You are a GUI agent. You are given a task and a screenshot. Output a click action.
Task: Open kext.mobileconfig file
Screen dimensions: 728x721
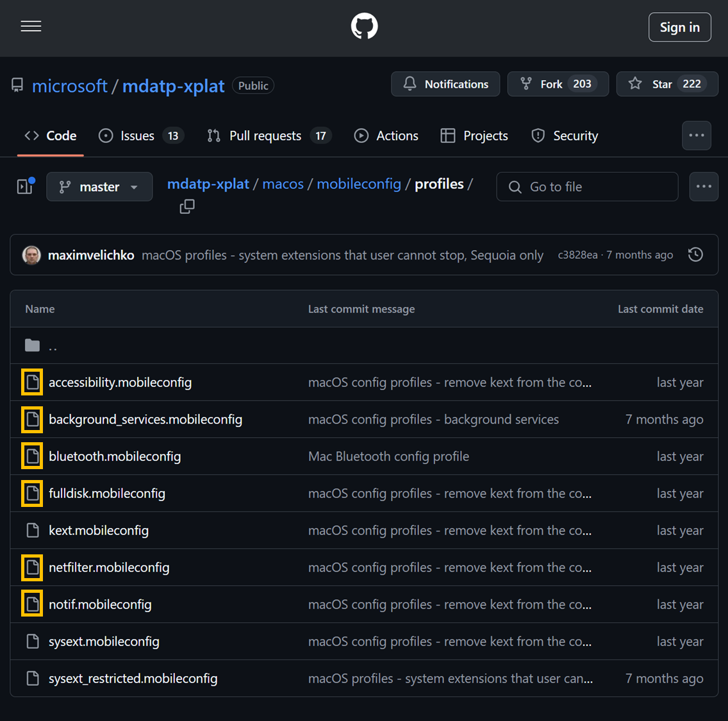99,530
